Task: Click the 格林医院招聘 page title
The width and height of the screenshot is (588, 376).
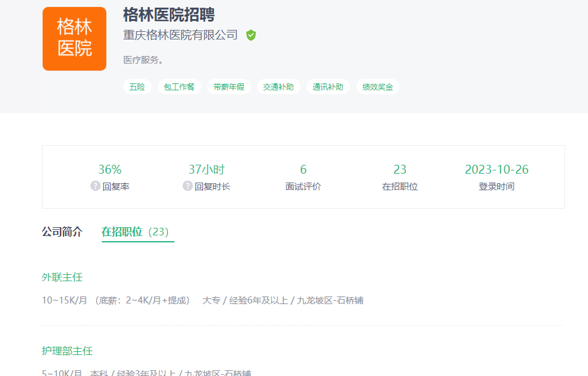Action: point(169,15)
